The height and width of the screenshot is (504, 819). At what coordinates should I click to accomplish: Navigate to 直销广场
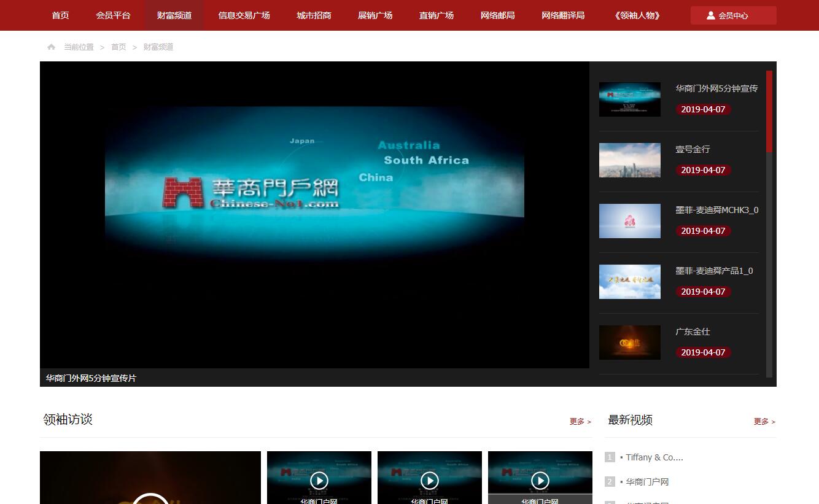pyautogui.click(x=437, y=15)
